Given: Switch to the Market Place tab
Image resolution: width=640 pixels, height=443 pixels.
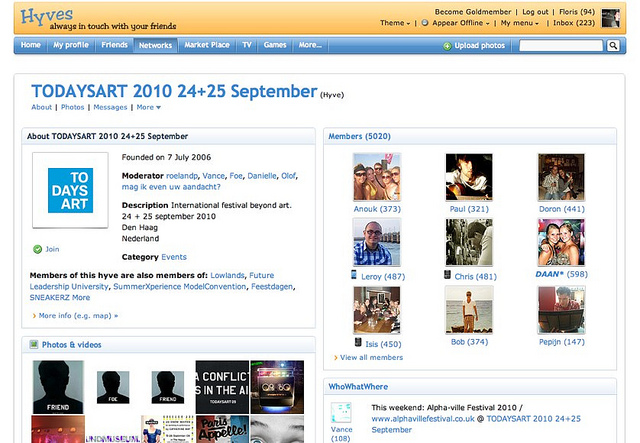Looking at the screenshot, I should tap(207, 45).
